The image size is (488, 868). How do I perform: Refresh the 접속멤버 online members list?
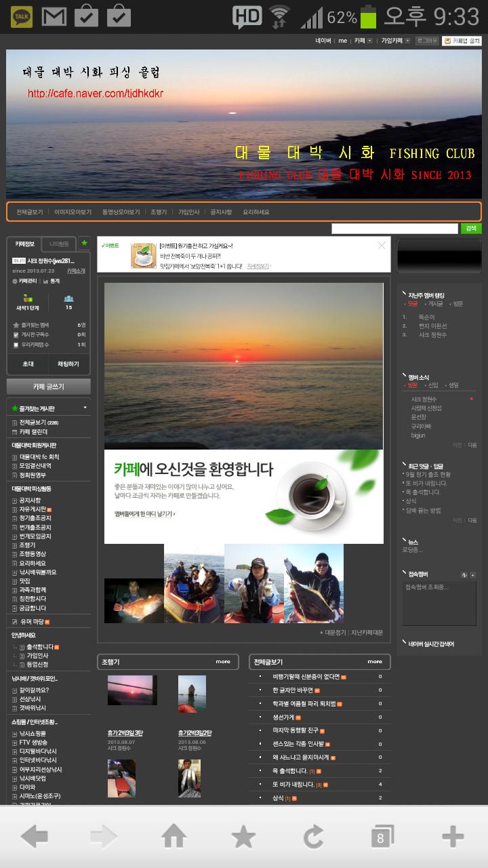click(x=464, y=574)
